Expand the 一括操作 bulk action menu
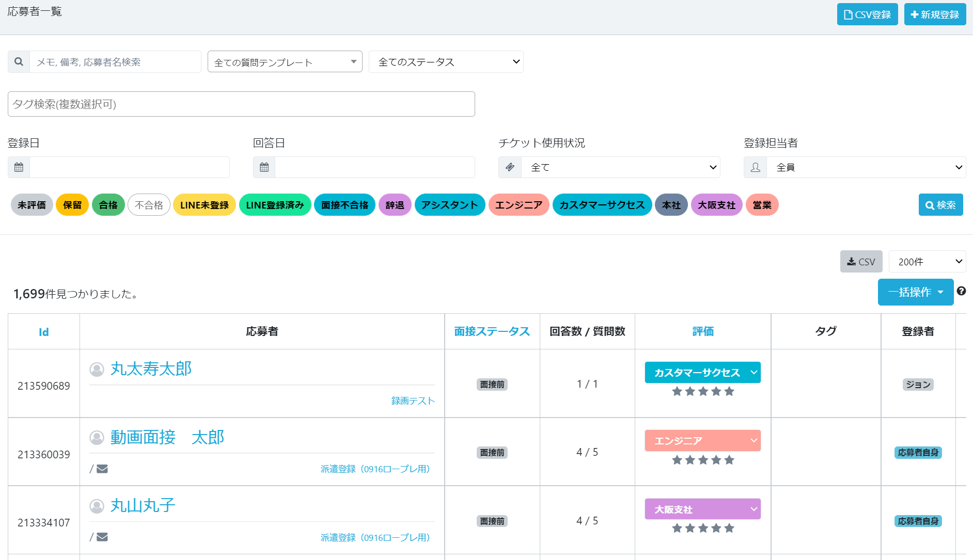This screenshot has width=973, height=560. (x=915, y=292)
